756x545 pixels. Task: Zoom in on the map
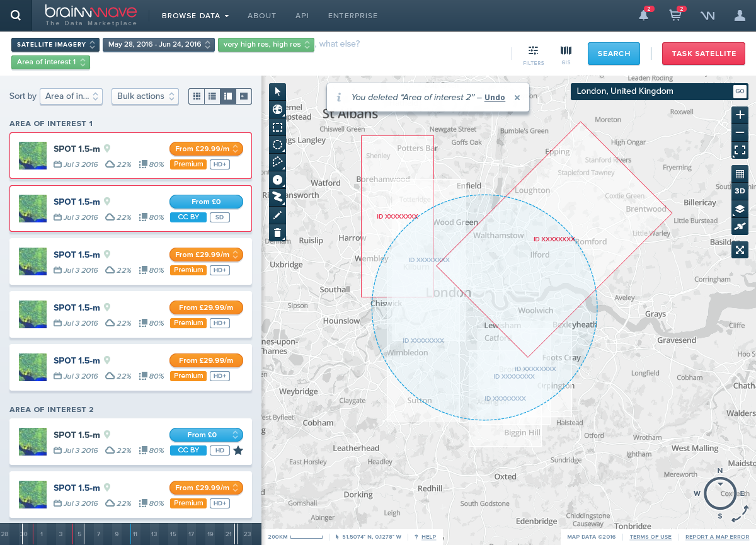pyautogui.click(x=740, y=115)
